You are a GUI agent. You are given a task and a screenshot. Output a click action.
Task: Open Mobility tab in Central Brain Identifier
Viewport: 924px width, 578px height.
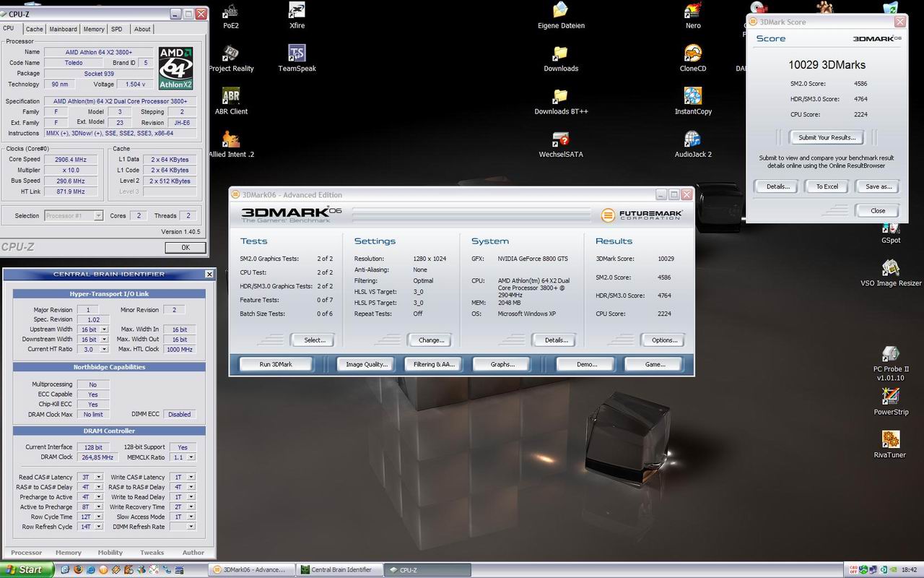[x=110, y=553]
